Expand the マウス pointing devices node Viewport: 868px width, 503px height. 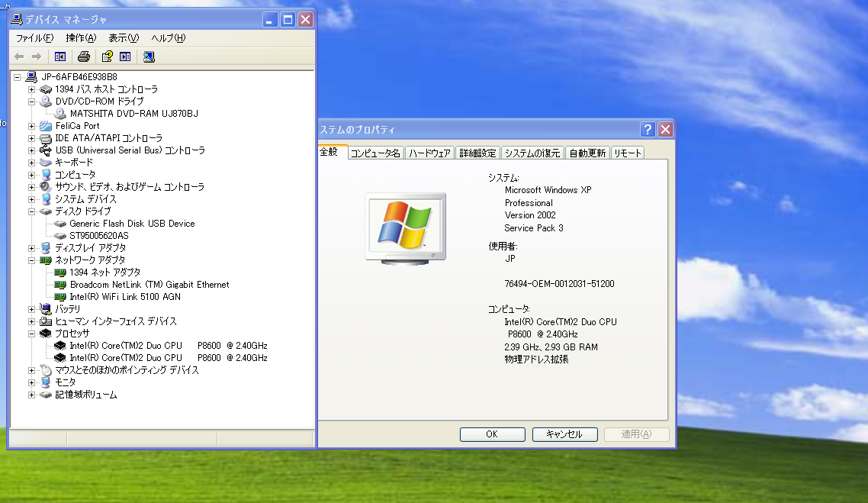tap(31, 370)
